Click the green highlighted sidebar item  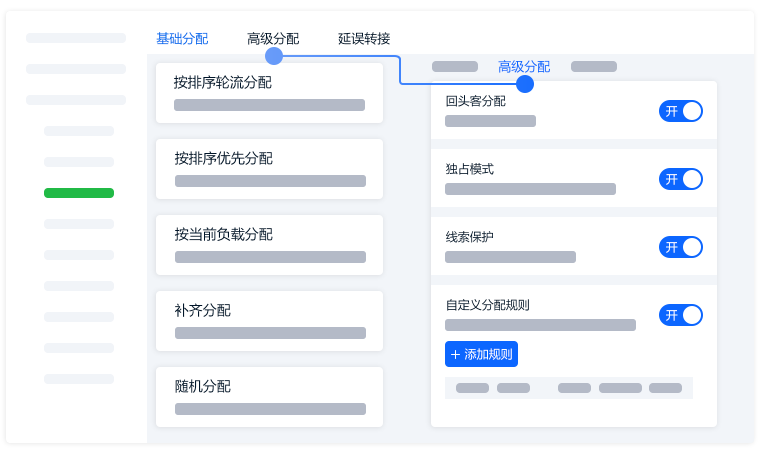(x=79, y=193)
